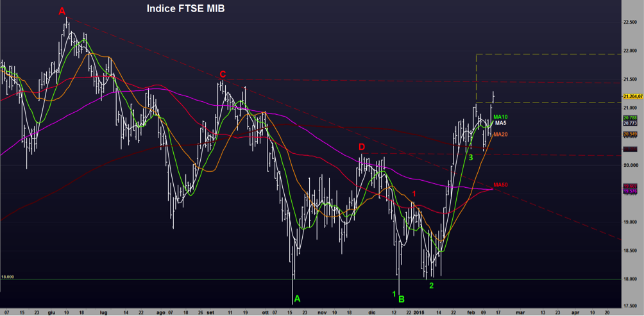This screenshot has width=644, height=316.
Task: Click the orange MA20 moving average label
Action: [x=501, y=134]
